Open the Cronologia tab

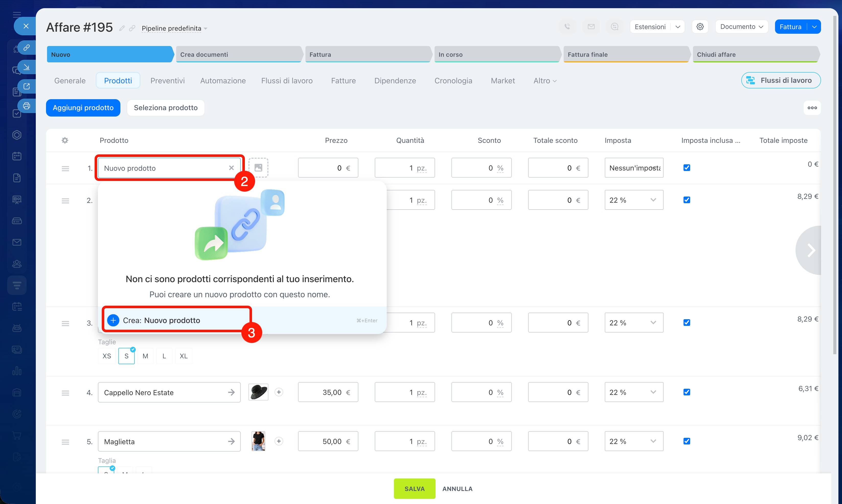(453, 81)
